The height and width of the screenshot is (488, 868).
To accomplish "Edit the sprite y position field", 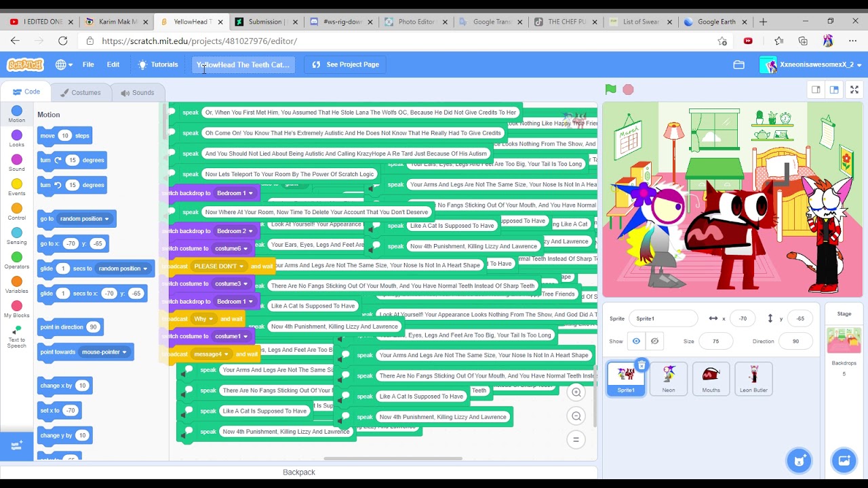I will coord(801,319).
